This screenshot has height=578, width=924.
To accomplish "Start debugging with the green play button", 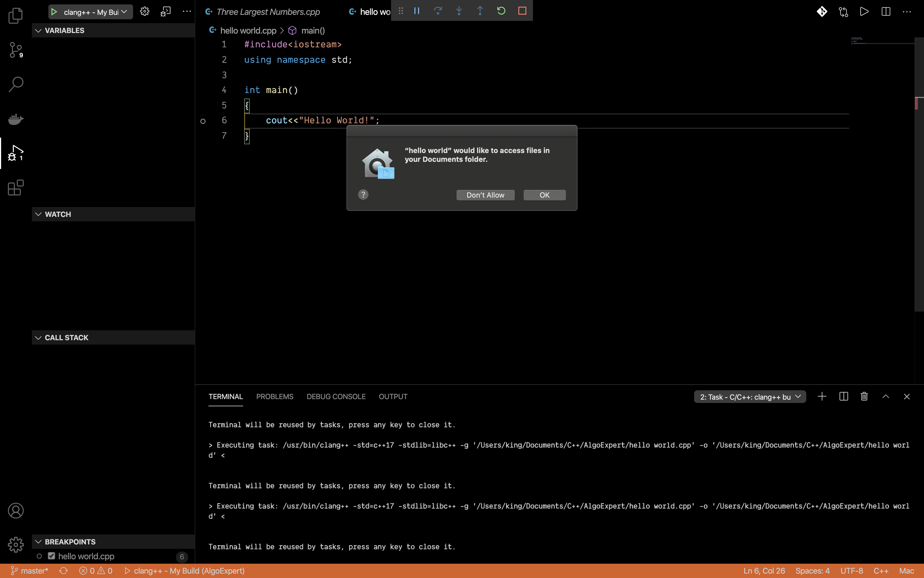I will coord(54,12).
